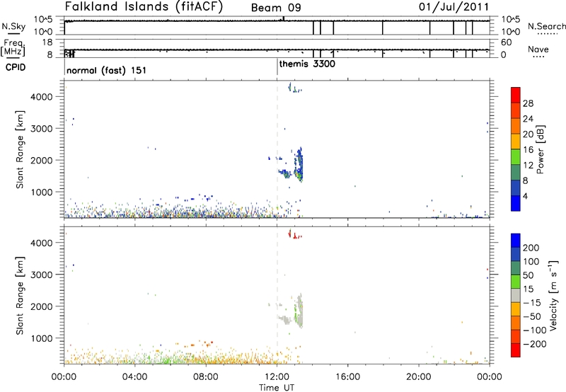The image size is (566, 392).
Task: Click the 'Velocity [m s-1]' colorbar title
Action: [553, 296]
